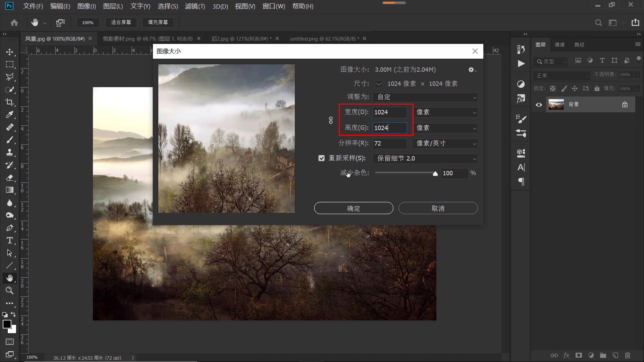This screenshot has height=362, width=644.
Task: Open the Adjustments panel icon
Action: tap(521, 84)
